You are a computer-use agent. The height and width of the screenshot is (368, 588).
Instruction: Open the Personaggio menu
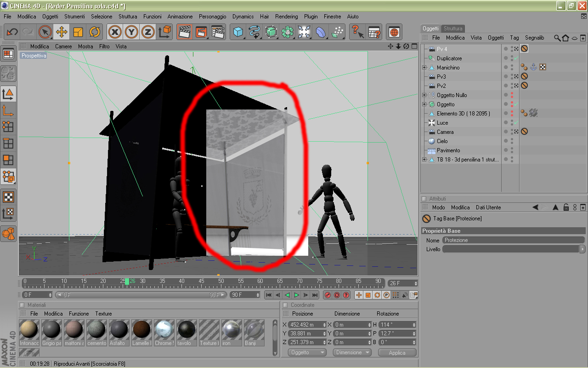[x=213, y=17]
